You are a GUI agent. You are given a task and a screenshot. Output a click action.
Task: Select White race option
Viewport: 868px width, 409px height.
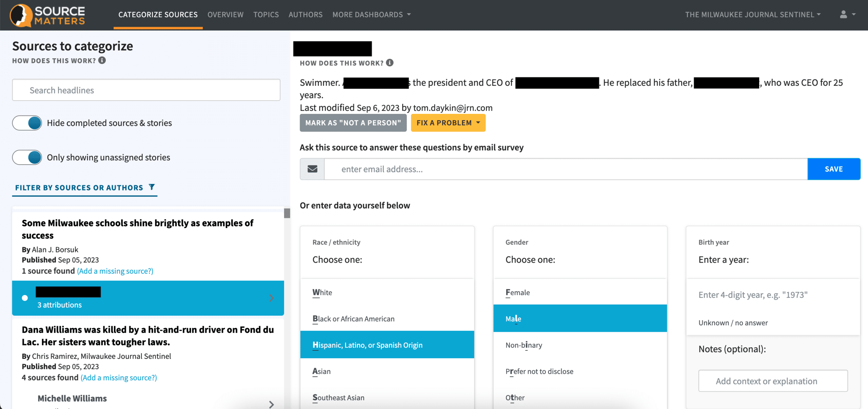[x=387, y=292]
